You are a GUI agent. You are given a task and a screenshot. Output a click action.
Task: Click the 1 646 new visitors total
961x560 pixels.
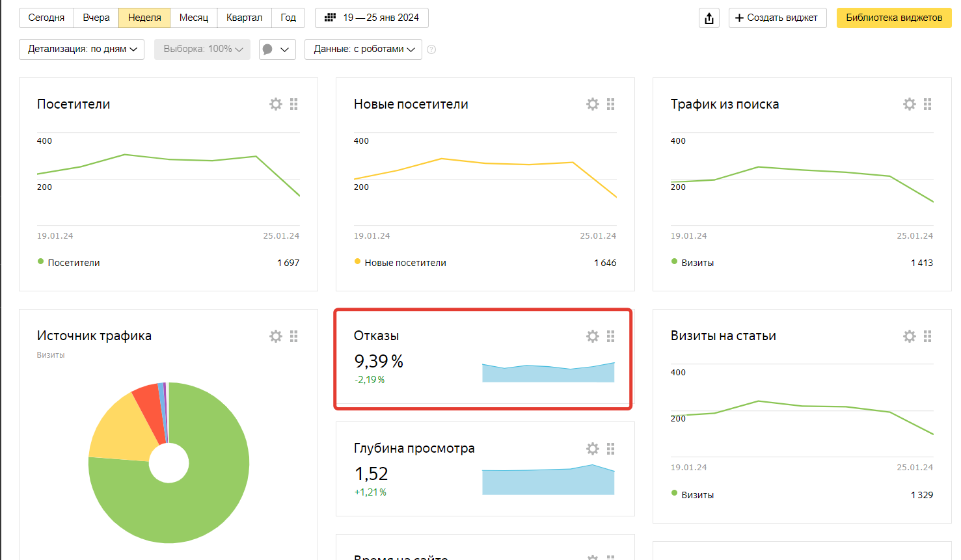[x=605, y=263]
